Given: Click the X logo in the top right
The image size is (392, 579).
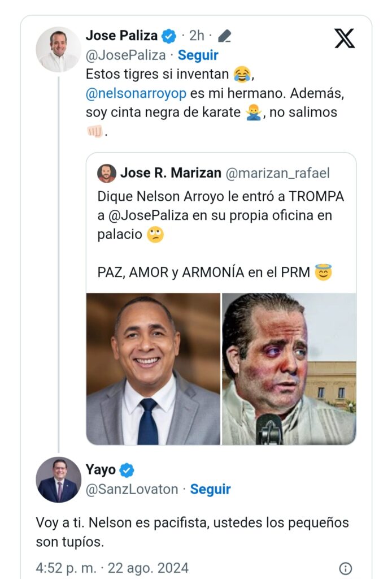Looking at the screenshot, I should tap(345, 38).
